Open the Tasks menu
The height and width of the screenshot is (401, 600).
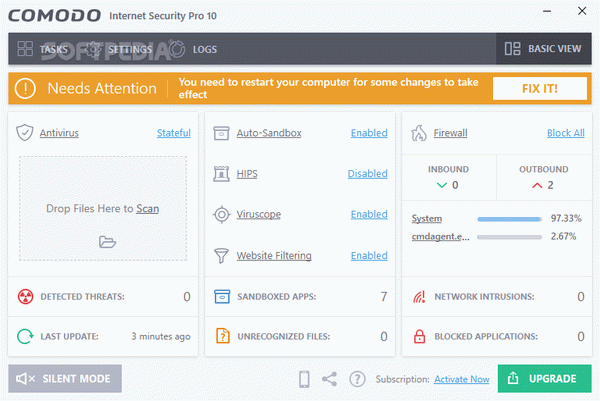point(54,49)
